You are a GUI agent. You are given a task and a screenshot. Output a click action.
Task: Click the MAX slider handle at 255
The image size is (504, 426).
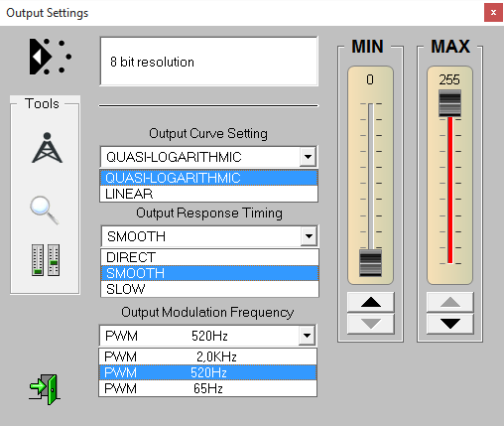point(449,103)
